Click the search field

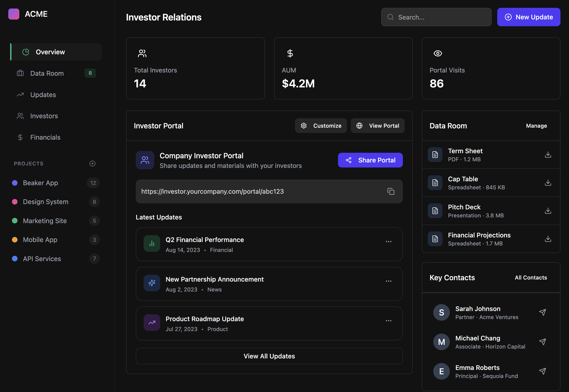pos(436,17)
